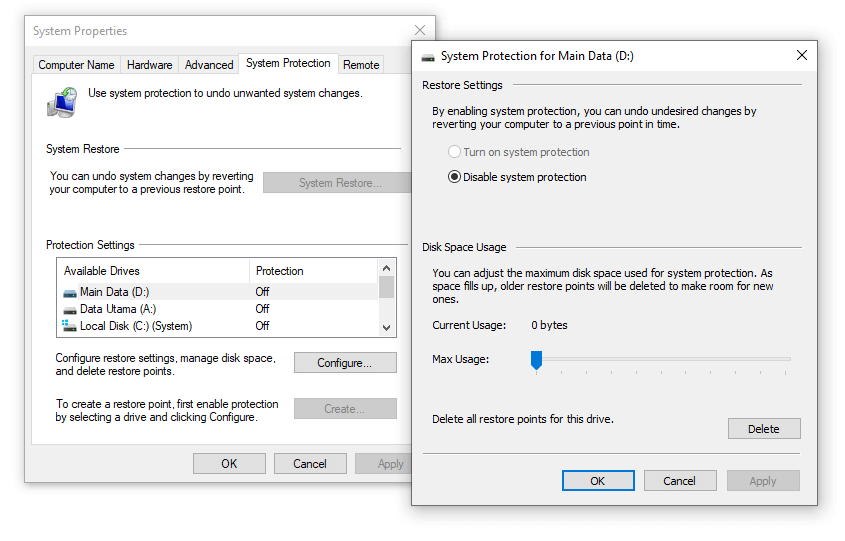Click the drives list scrollbar thumb
845x541 pixels.
(386, 287)
